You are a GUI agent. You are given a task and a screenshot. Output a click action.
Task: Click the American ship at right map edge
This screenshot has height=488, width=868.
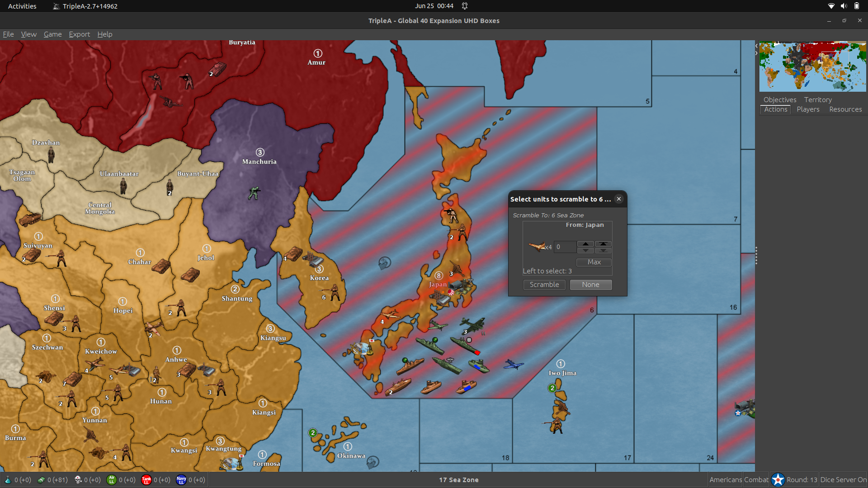coord(745,408)
